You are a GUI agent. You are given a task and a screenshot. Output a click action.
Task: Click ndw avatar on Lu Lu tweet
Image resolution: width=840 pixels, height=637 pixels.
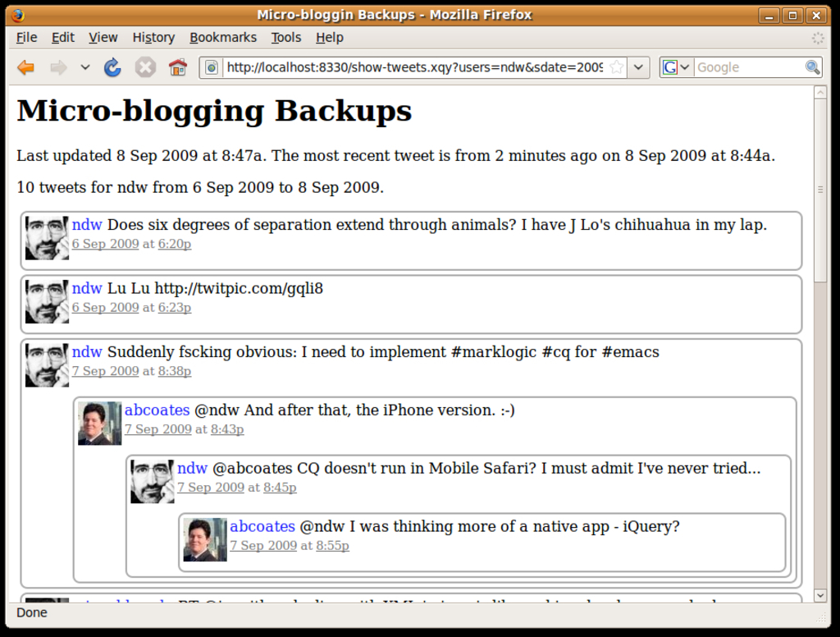click(x=47, y=302)
